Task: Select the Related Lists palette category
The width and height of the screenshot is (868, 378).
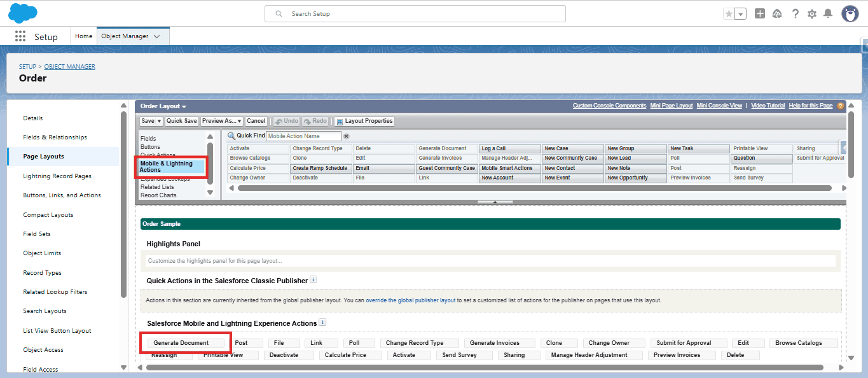Action: (x=157, y=187)
